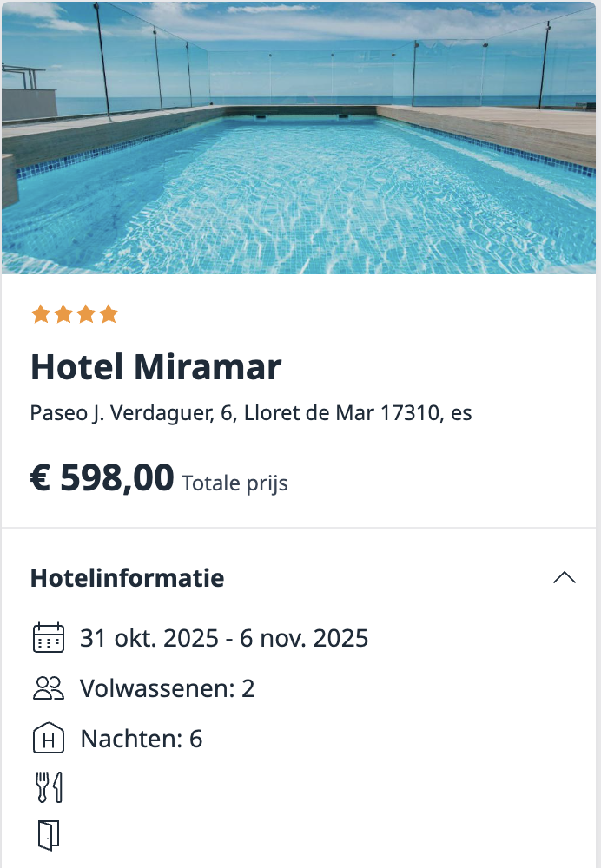Image resolution: width=601 pixels, height=868 pixels.
Task: Click the guests icon next to Volwassenen
Action: 48,688
